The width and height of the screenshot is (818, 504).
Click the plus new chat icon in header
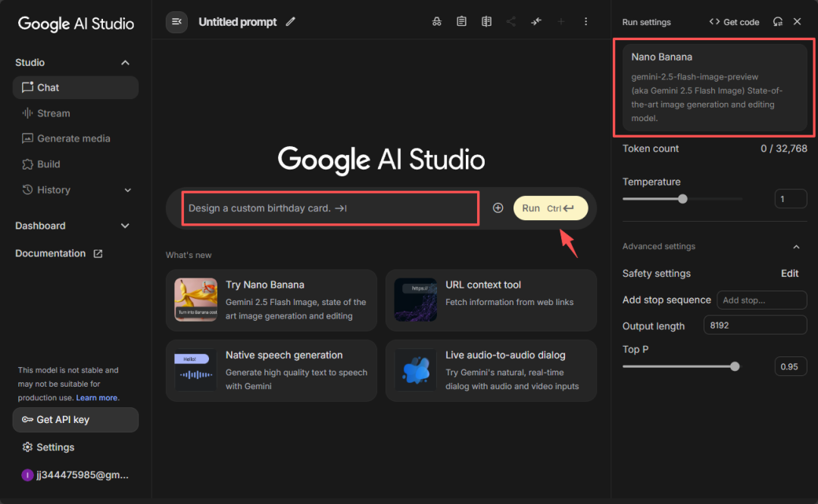point(560,21)
